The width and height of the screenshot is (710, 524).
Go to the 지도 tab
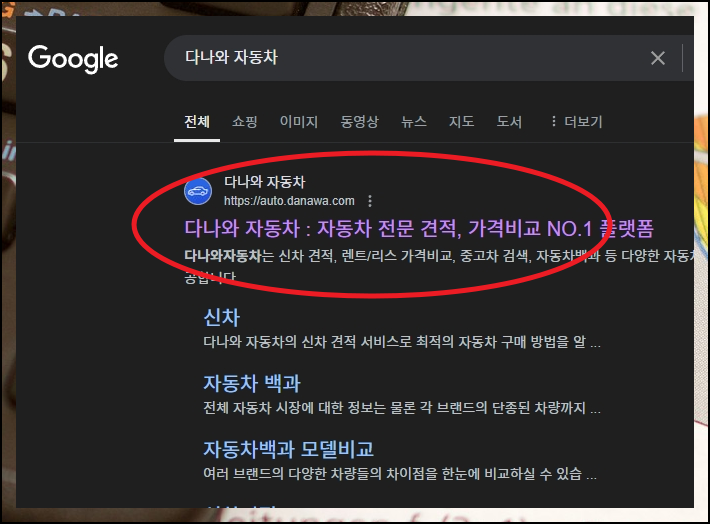pos(461,121)
